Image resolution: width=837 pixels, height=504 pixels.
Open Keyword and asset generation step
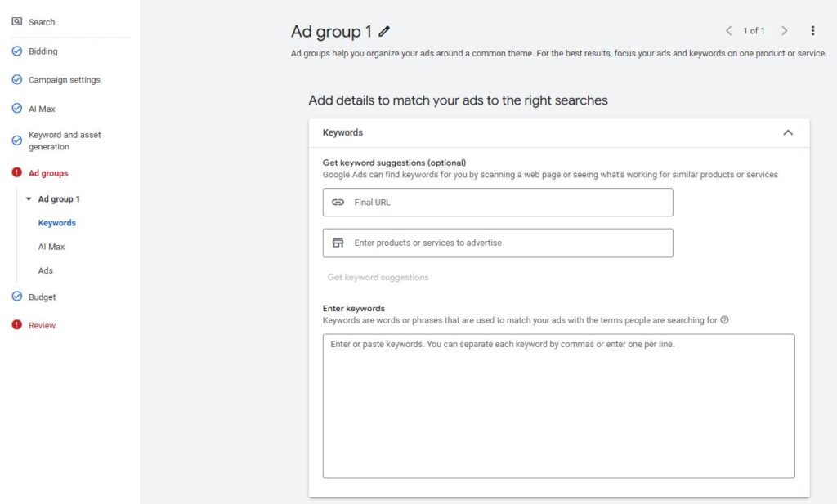click(65, 140)
